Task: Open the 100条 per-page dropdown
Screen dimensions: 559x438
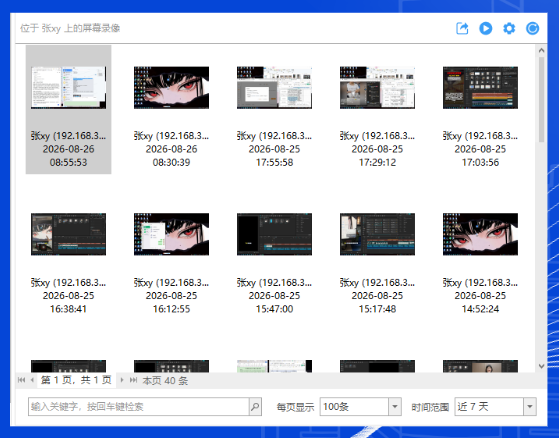Action: coord(395,407)
